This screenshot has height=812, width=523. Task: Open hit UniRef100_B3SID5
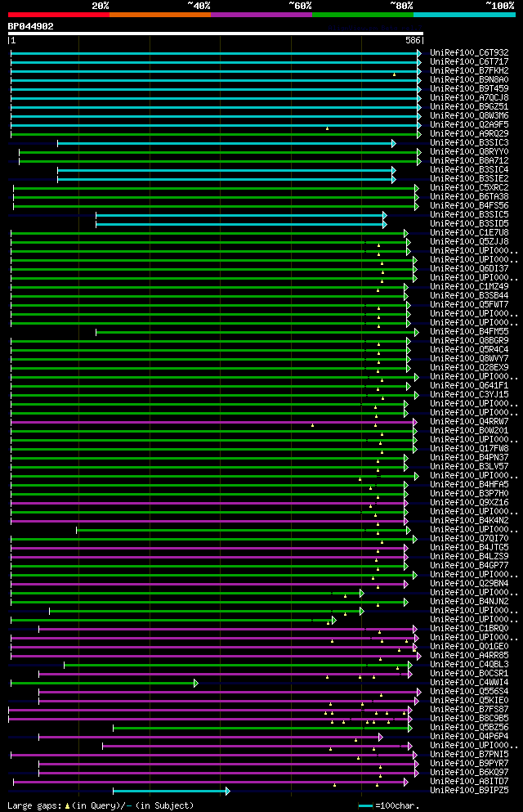click(x=469, y=224)
